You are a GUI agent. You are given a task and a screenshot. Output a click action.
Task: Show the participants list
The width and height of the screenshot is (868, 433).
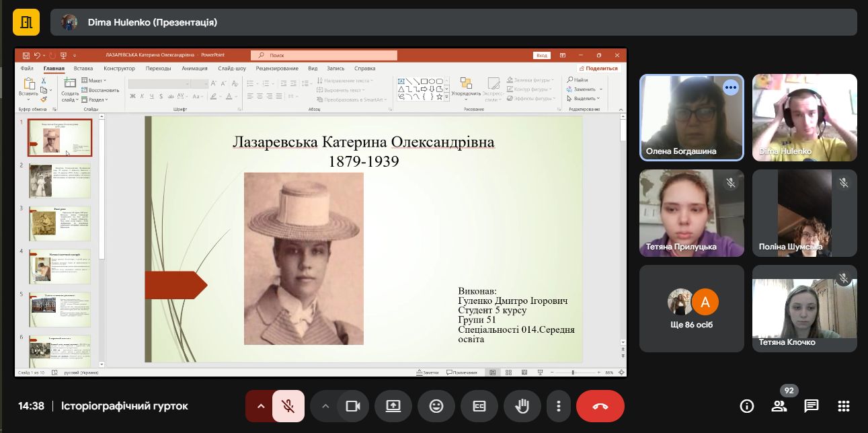779,406
